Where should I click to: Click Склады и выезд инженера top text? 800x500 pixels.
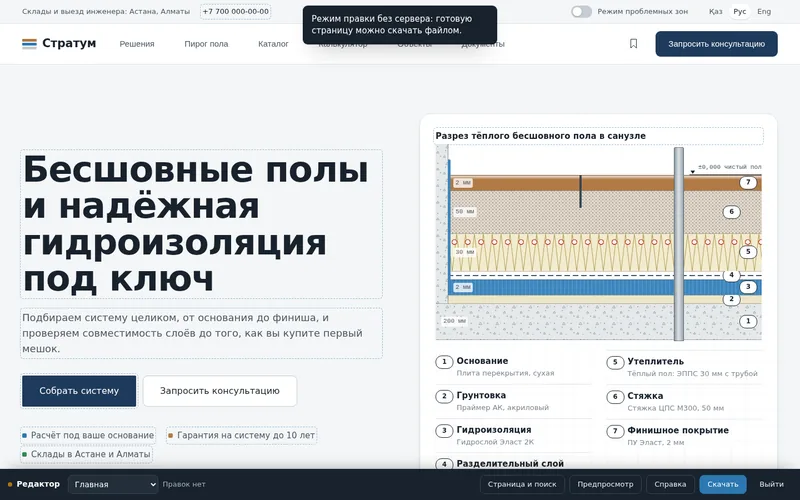coord(106,11)
